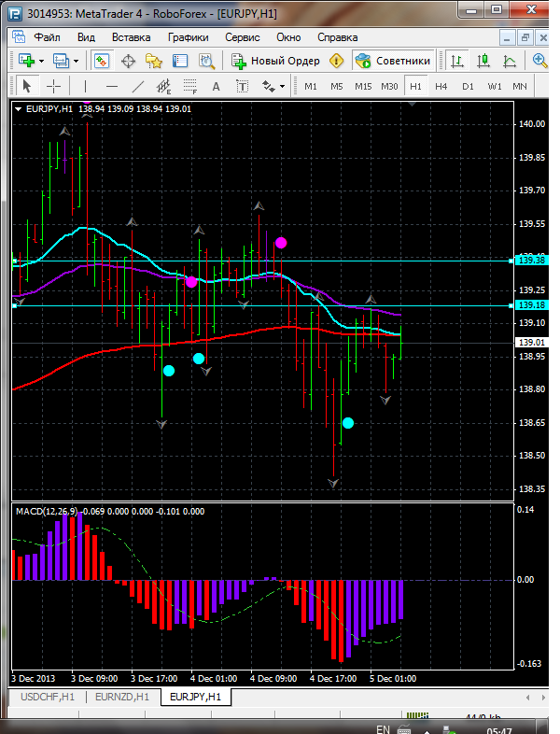Switch timeframe to H4
560x734 pixels.
coord(441,87)
